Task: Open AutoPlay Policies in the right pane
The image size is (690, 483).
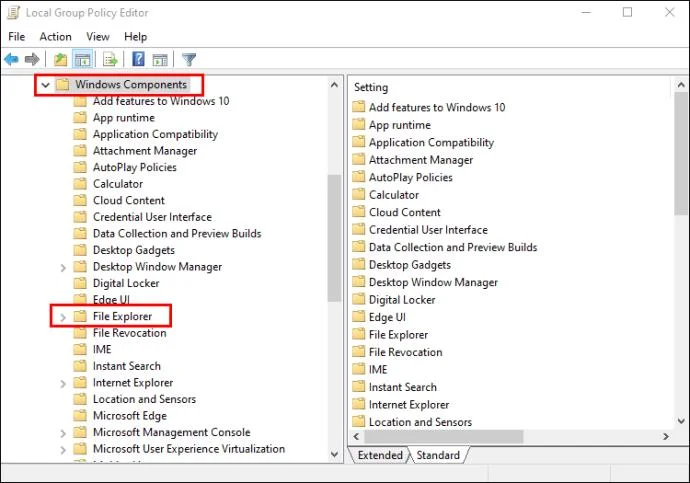Action: [x=411, y=177]
